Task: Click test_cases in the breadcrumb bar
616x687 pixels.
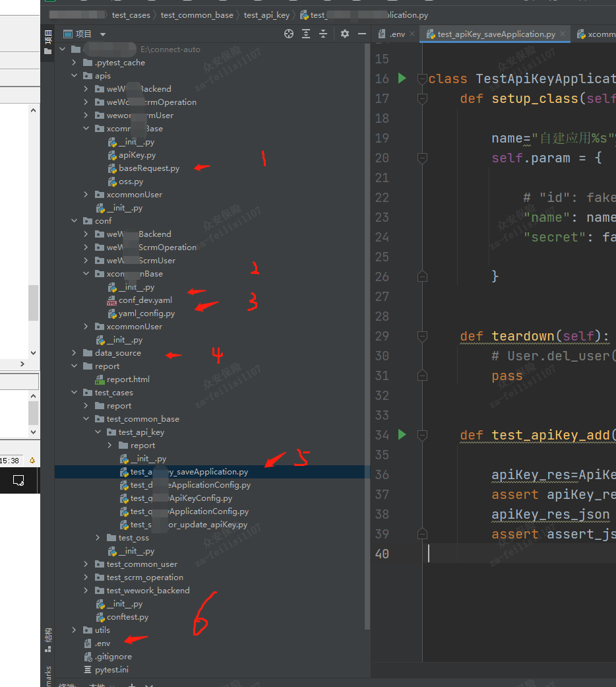Action: pos(131,15)
